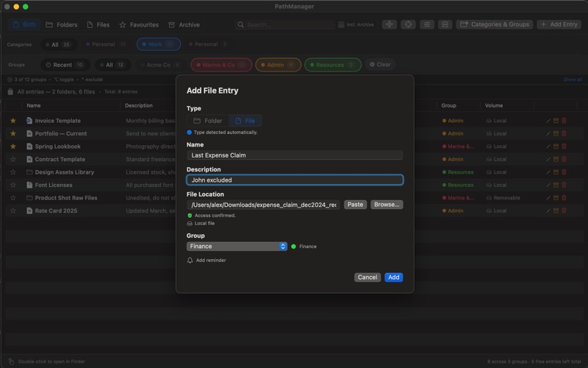Sort by the Group column header
Screen dimensions: 588x368
click(x=448, y=105)
